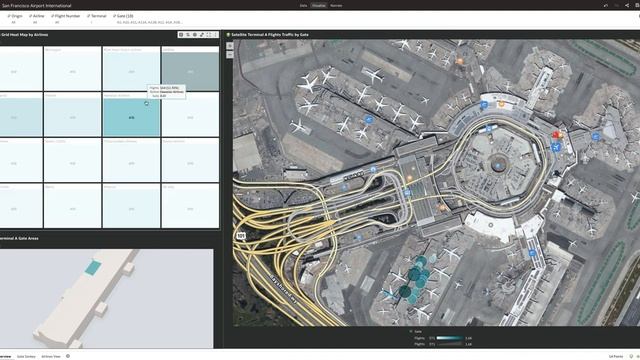
Task: Select the teal highlighted gate area in 3D view
Action: click(93, 267)
